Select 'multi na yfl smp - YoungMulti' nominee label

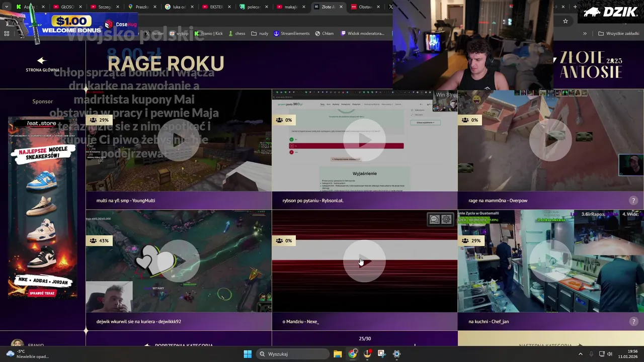[126, 201]
